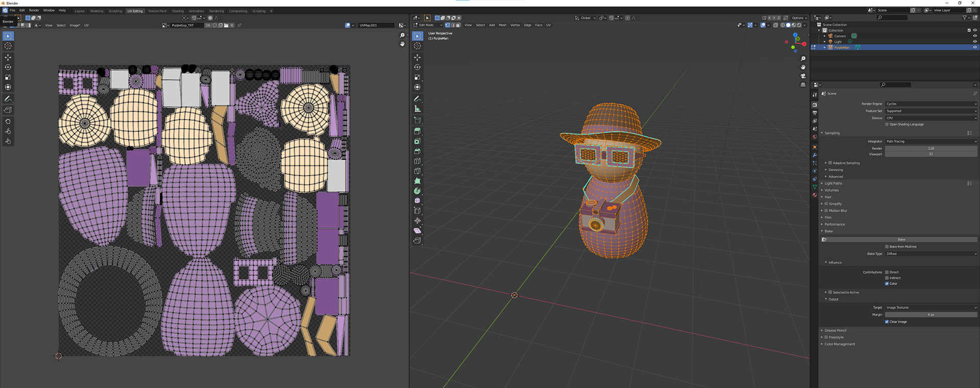Viewport: 980px width, 388px height.
Task: Open the Material properties tab icon
Action: pos(815,195)
